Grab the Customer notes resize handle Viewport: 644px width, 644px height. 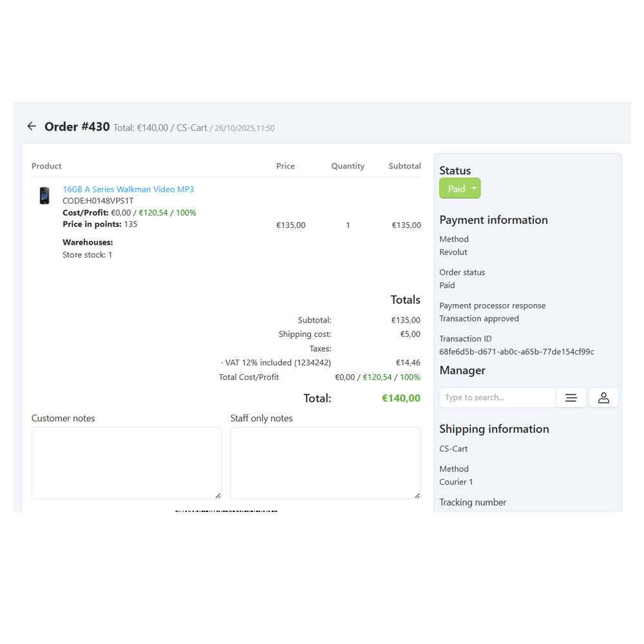click(x=218, y=495)
